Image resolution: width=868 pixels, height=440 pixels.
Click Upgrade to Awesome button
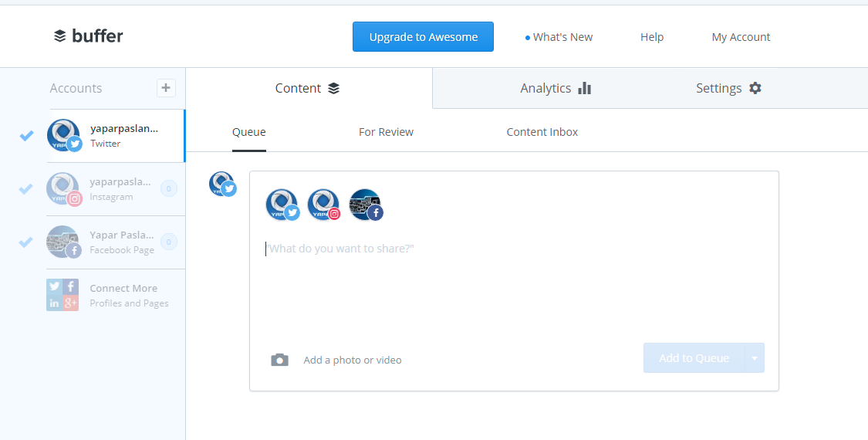(x=423, y=37)
